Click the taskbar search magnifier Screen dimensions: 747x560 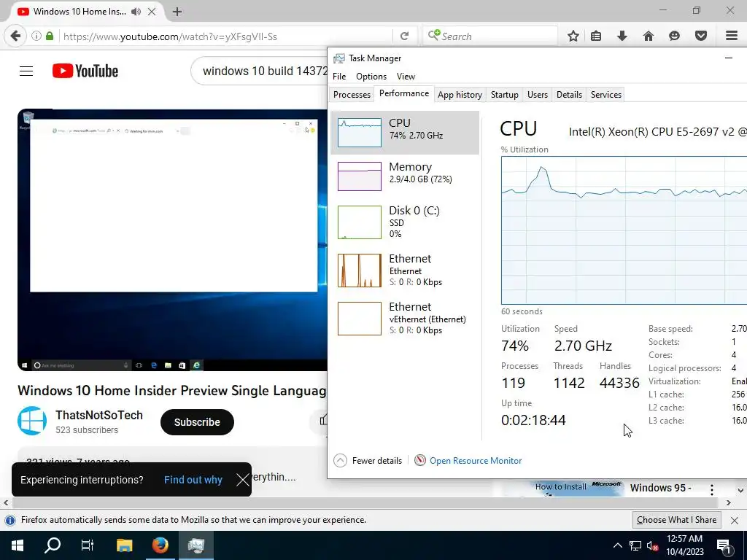point(53,545)
